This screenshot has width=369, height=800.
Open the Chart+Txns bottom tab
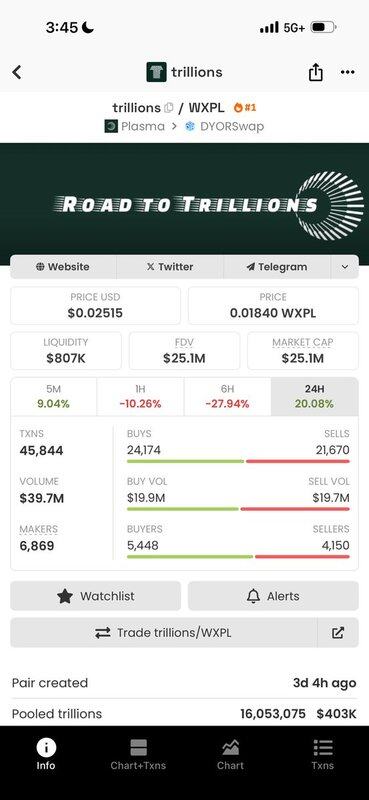coord(138,755)
